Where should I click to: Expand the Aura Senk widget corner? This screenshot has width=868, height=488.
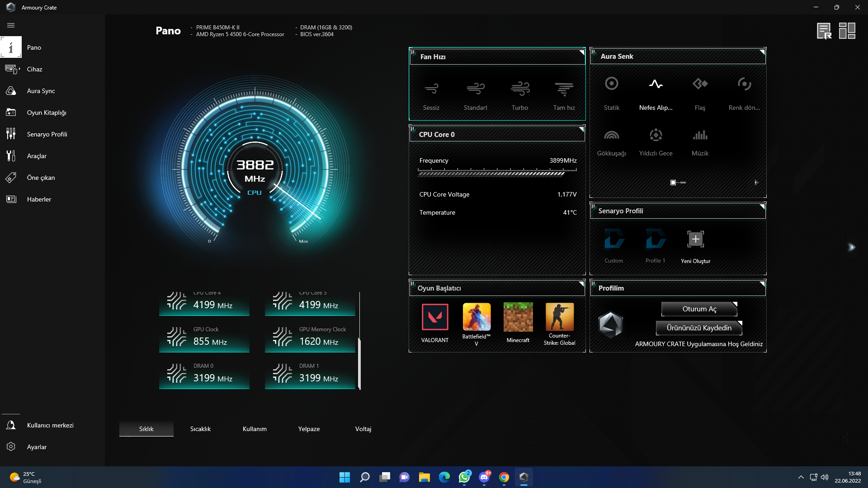pyautogui.click(x=762, y=52)
